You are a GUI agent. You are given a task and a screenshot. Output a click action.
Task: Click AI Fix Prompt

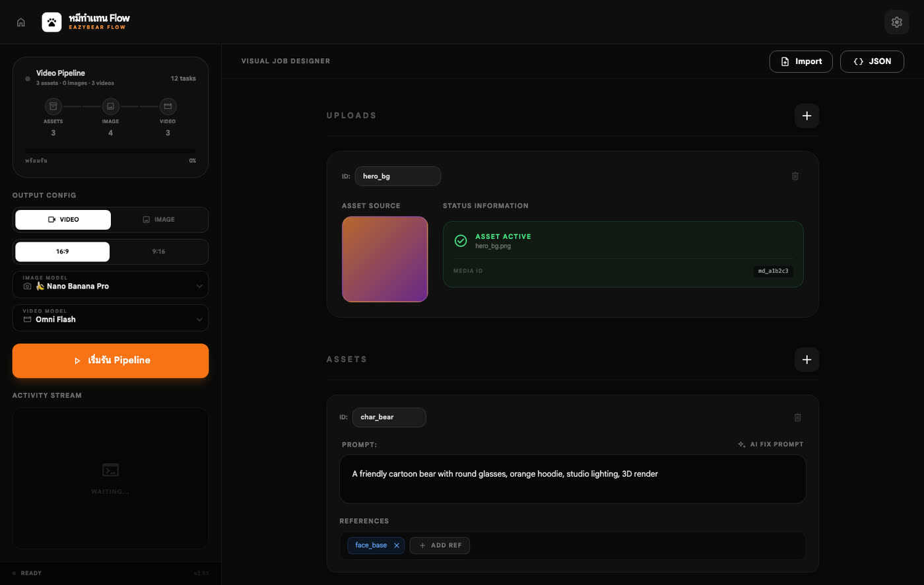point(770,444)
